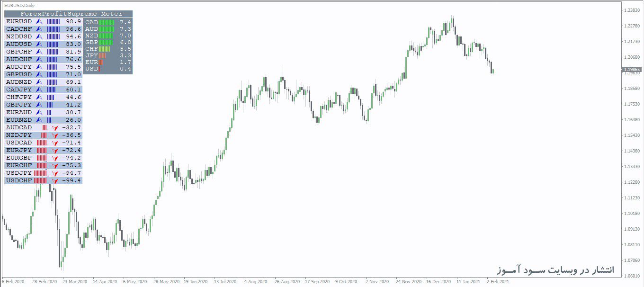Click the JPY orange strength bar
This screenshot has height=287, width=644.
click(102, 55)
